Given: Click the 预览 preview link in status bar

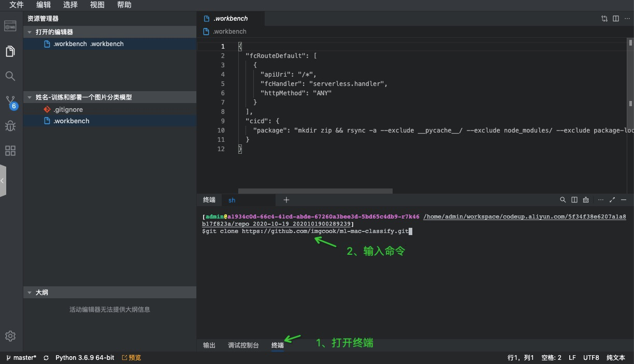Looking at the screenshot, I should pos(132,358).
